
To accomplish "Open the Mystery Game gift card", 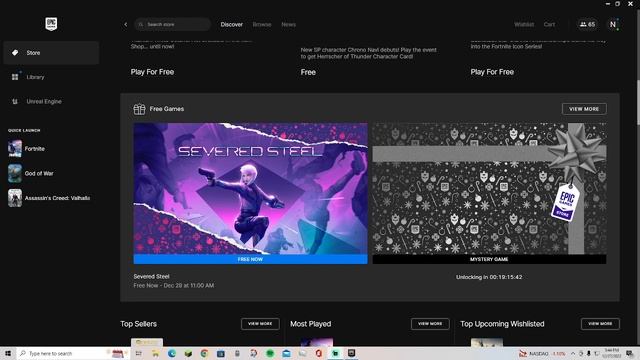I will coord(489,189).
